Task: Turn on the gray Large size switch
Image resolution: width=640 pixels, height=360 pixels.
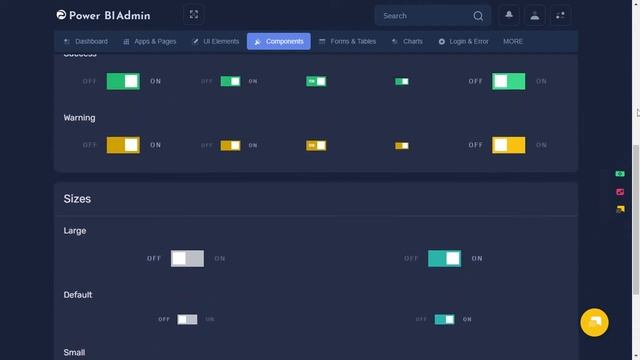Action: [x=187, y=258]
